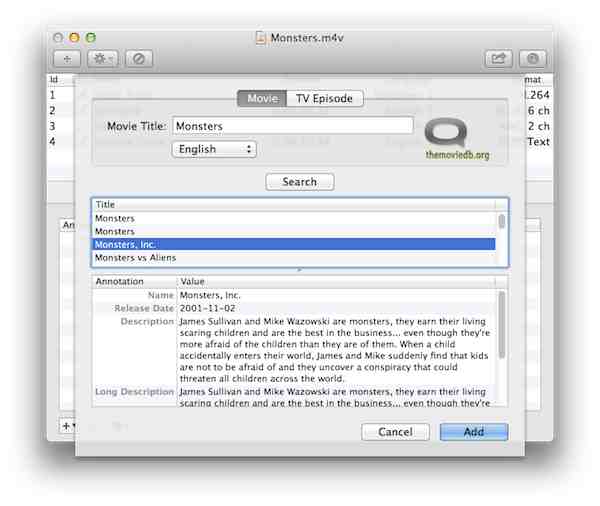Click the add track plus toolbar button
Screen dimensions: 600x506
(67, 59)
